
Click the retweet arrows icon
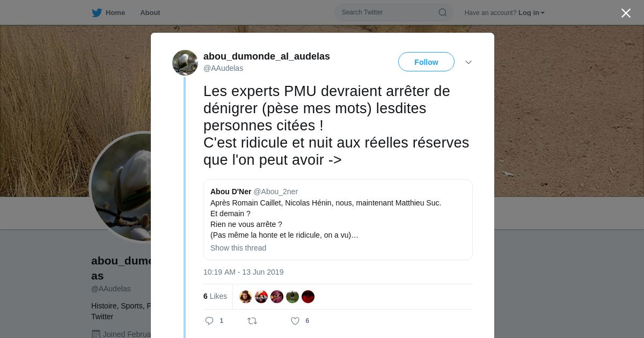point(252,321)
